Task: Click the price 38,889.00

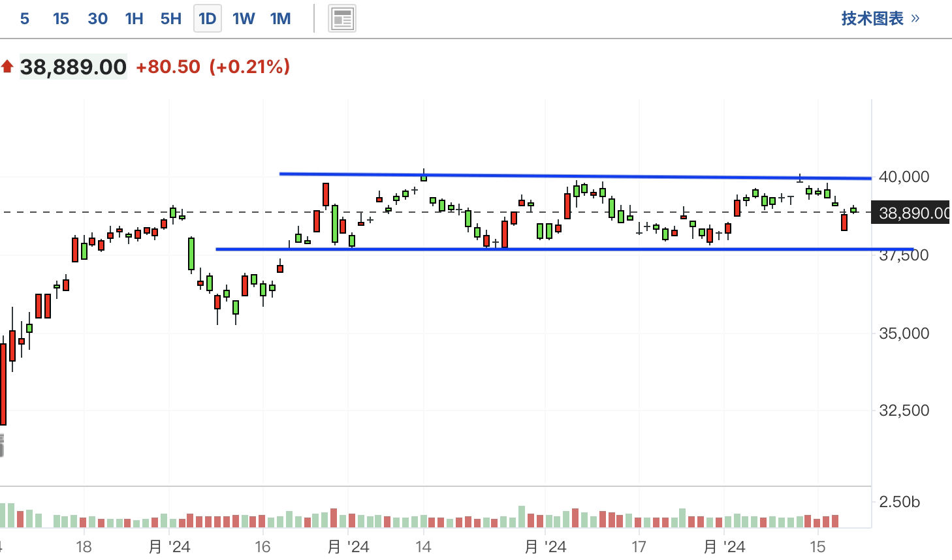Action: point(73,67)
